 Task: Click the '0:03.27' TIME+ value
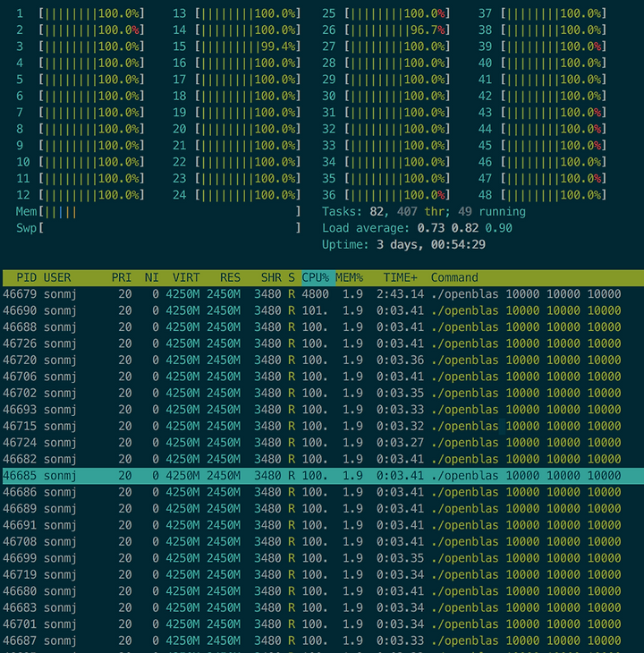(400, 443)
